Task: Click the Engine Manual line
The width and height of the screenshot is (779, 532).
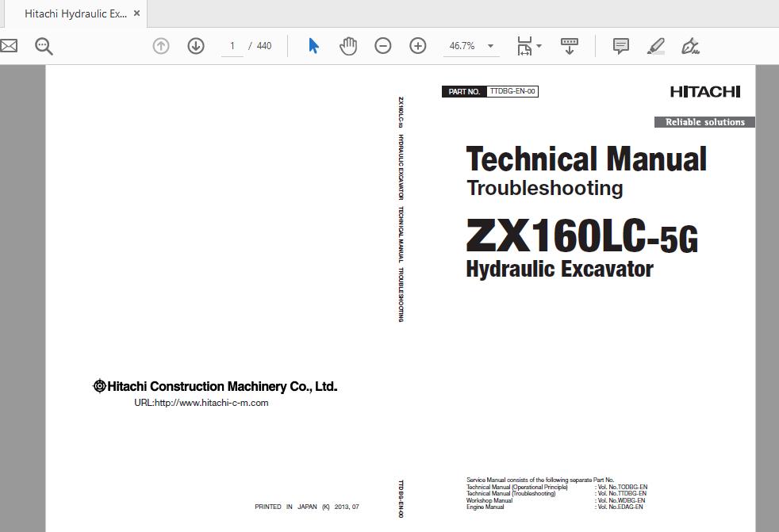Action: tap(485, 507)
